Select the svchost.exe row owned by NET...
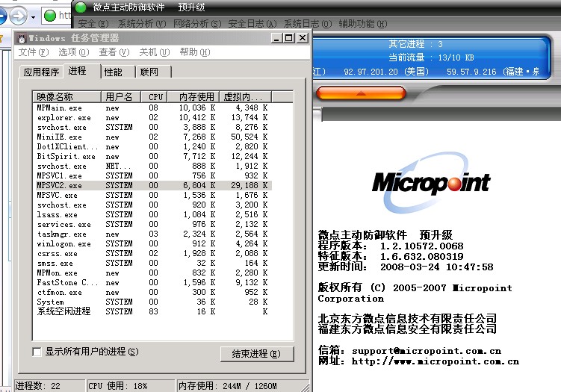561x392 pixels. 153,166
